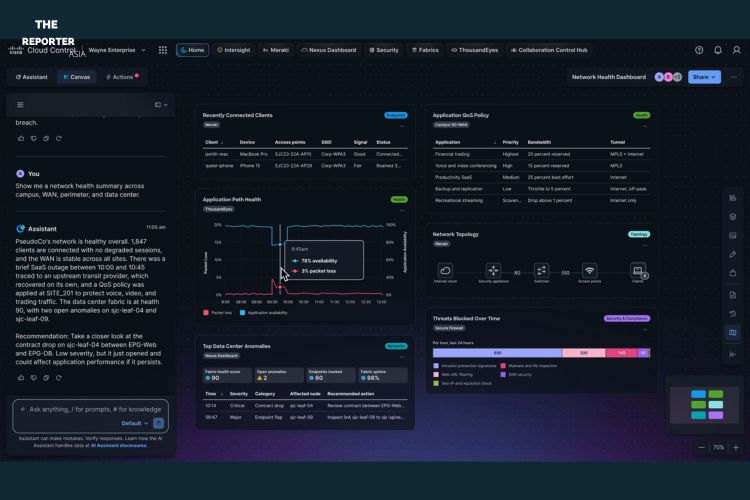Open Application Path Health card options menu
The image size is (750, 500).
click(402, 211)
